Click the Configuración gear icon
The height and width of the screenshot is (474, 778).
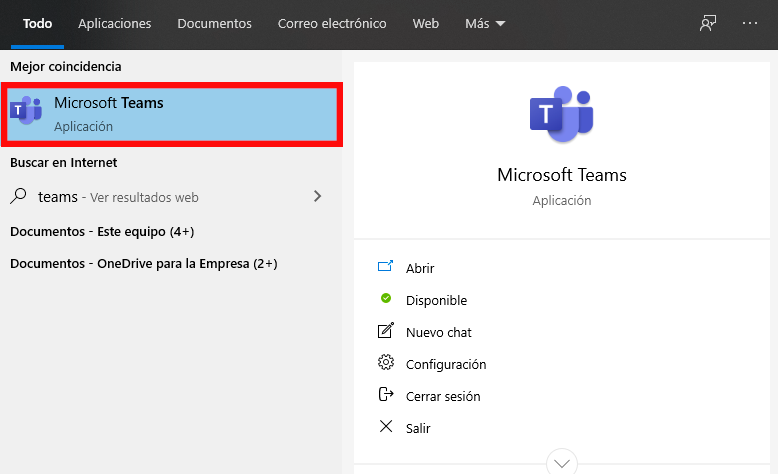click(386, 362)
